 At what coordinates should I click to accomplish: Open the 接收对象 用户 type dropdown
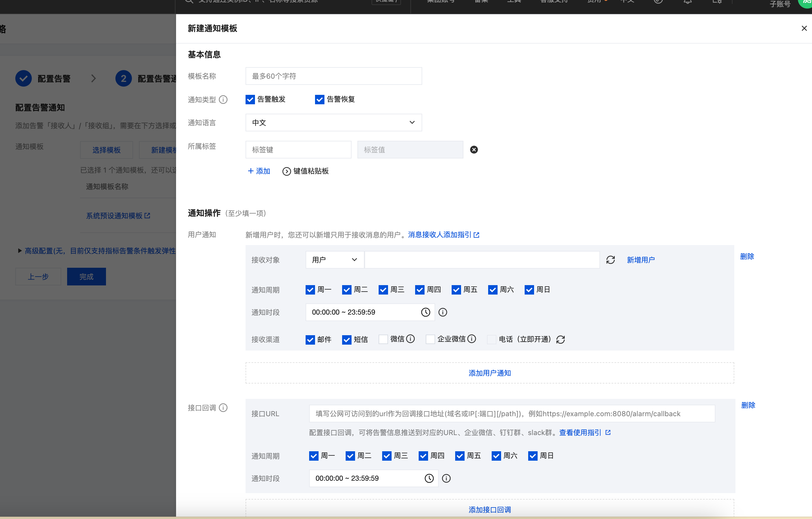click(334, 260)
